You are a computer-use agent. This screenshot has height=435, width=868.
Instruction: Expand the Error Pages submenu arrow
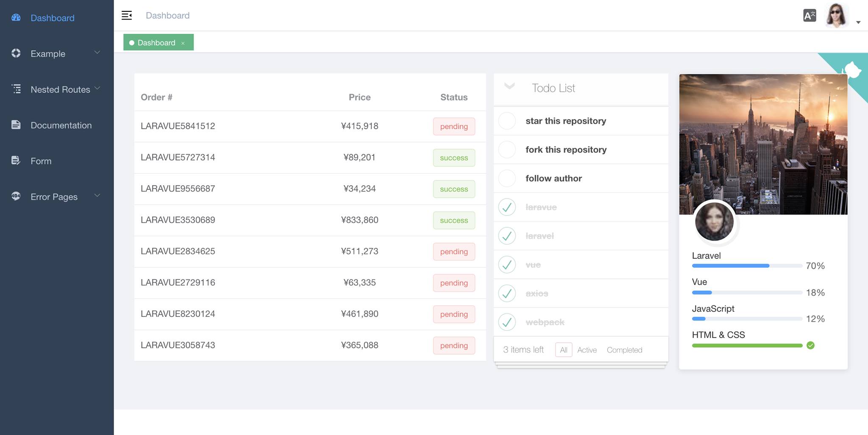(97, 195)
